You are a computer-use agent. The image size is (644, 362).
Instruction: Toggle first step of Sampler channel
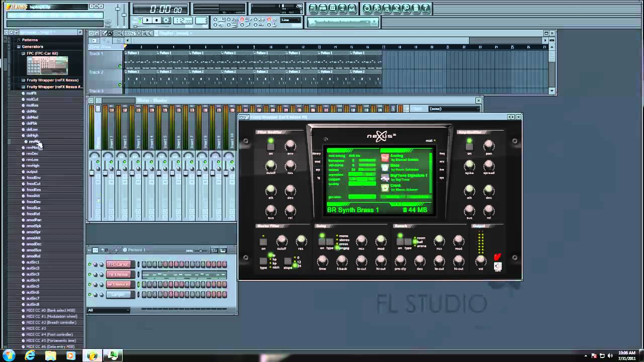(144, 295)
